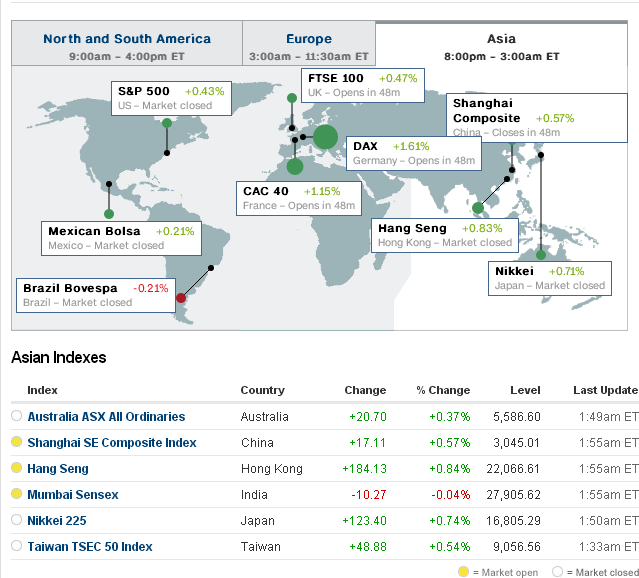
Task: Click market-closed circle beside Taiwan TSEC
Action: pyautogui.click(x=16, y=545)
